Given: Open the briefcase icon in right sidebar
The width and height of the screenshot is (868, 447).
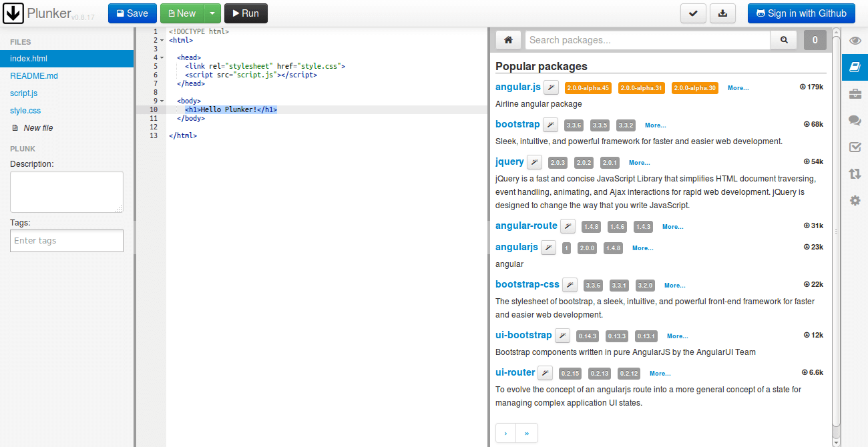Looking at the screenshot, I should (855, 94).
